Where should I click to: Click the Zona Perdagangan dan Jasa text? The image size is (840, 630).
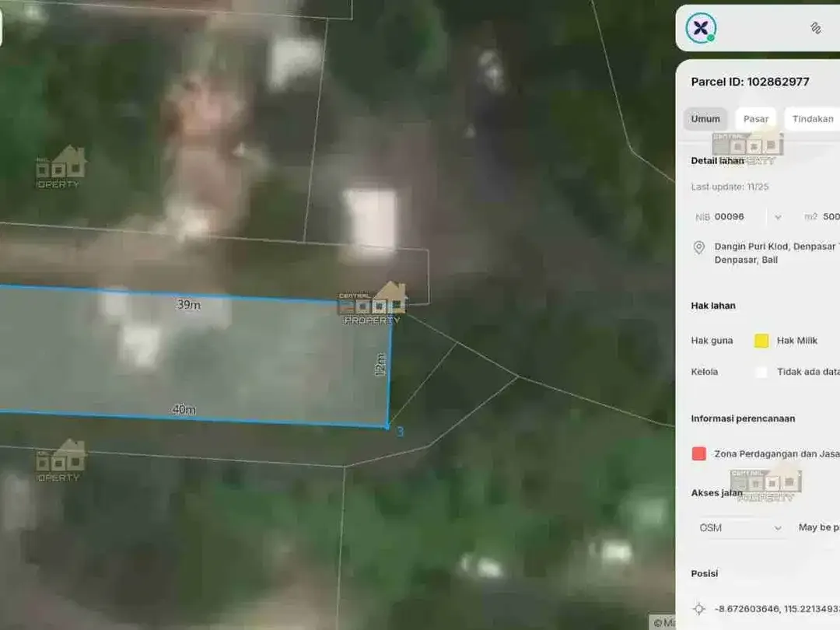point(777,453)
